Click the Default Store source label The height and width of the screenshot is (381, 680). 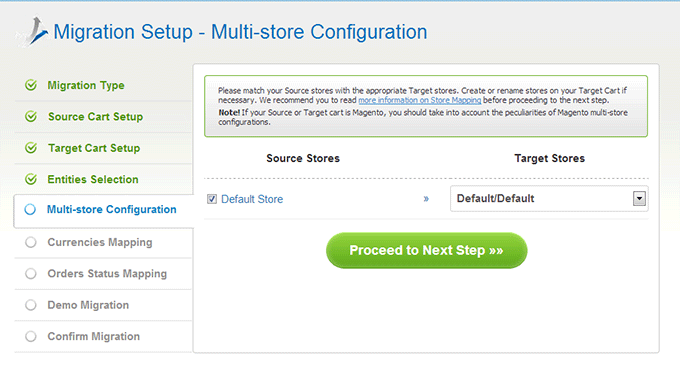(252, 199)
